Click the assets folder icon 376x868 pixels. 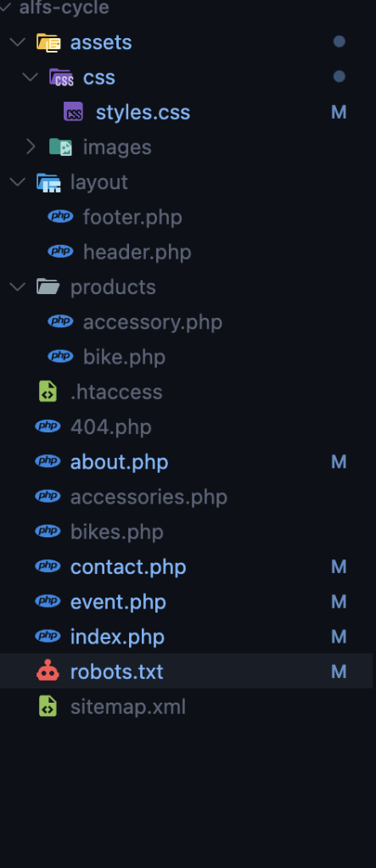click(x=48, y=42)
